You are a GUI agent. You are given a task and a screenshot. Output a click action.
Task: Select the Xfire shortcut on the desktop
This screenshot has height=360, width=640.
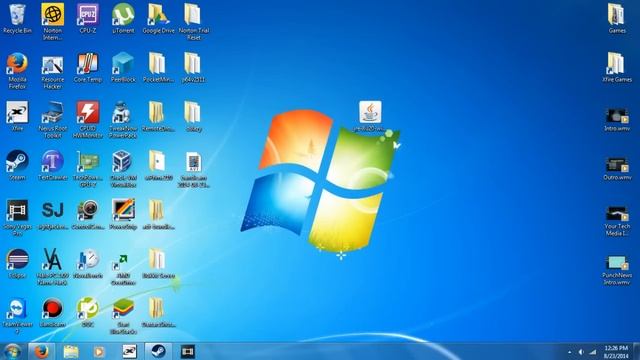(17, 116)
